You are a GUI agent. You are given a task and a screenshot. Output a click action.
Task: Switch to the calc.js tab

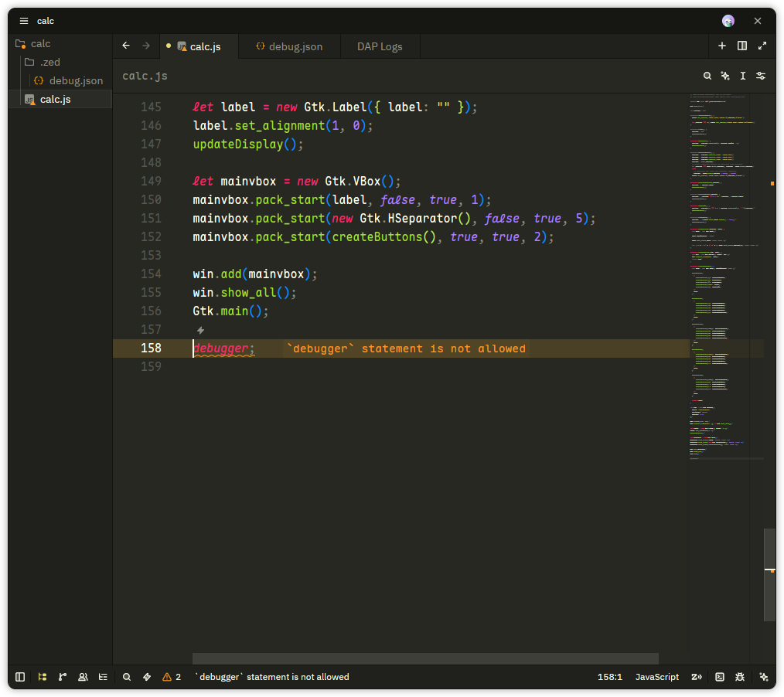point(199,46)
